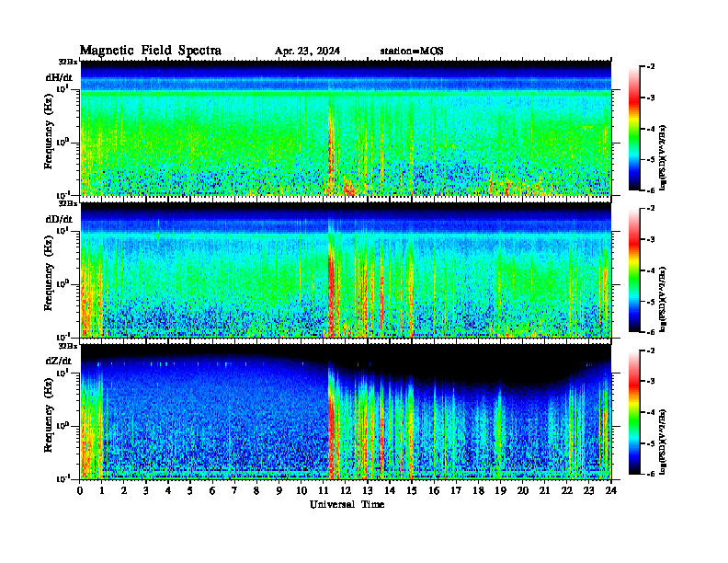Click the dH/dt panel label
This screenshot has height=563, width=728.
[59, 77]
